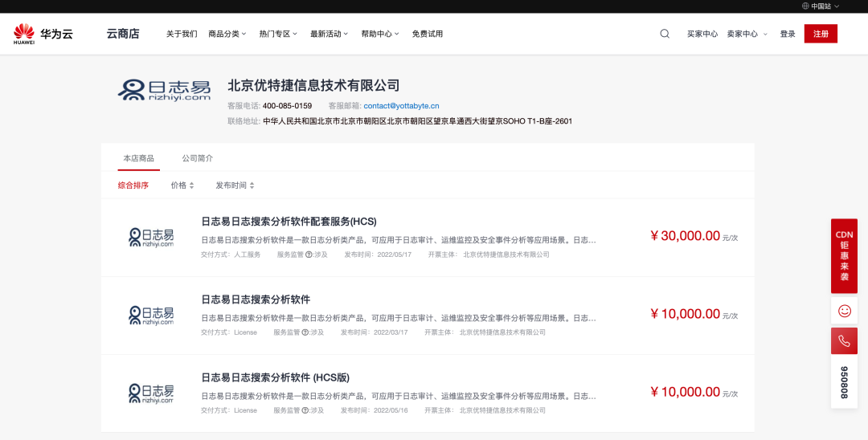Switch to the 本店商品 tab
This screenshot has height=440, width=868.
(138, 158)
